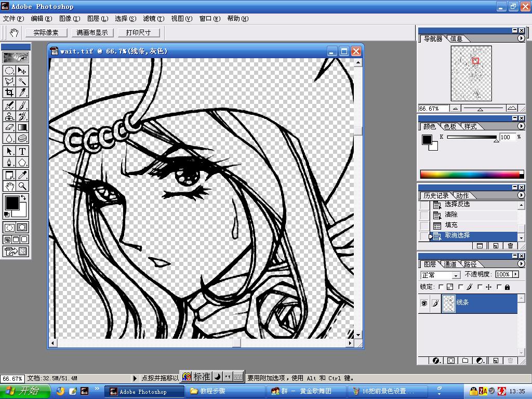Select the Pen tool
Screen dimensions: 532x399
[x=9, y=162]
